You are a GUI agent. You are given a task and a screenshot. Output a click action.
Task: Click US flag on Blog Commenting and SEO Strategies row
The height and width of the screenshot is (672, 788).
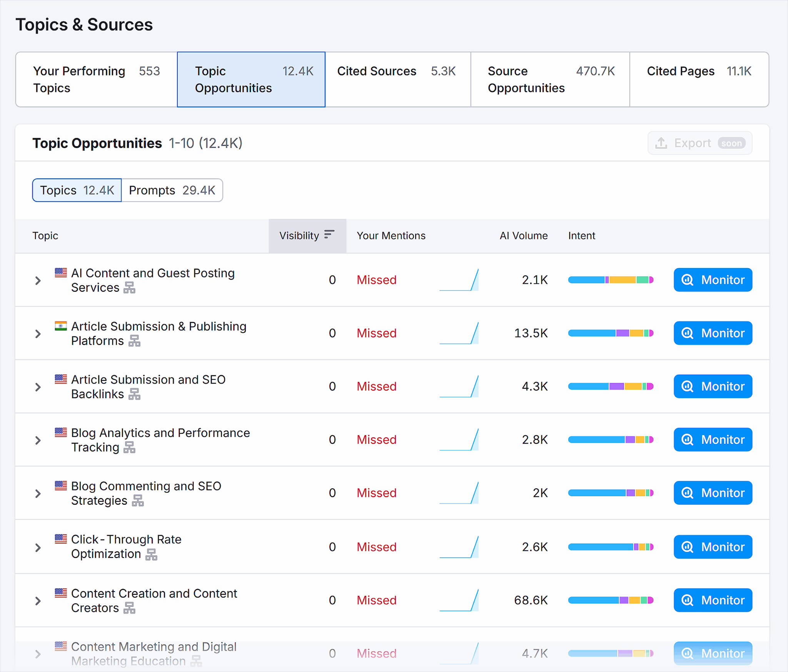[x=61, y=485]
